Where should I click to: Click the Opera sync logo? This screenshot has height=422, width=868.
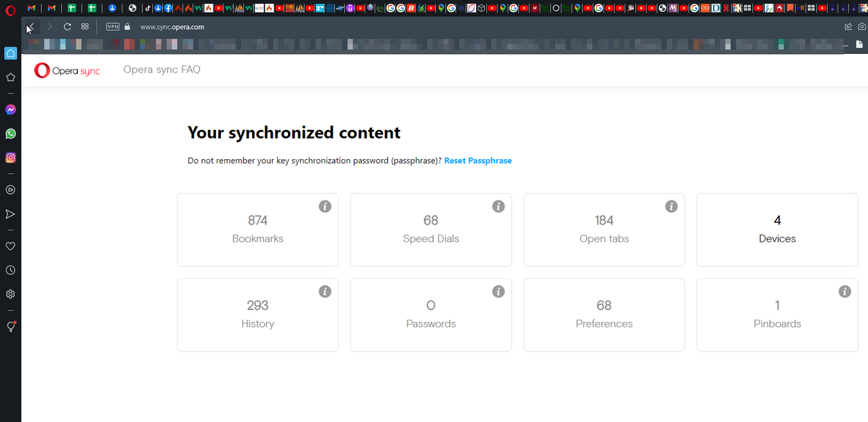(x=67, y=70)
